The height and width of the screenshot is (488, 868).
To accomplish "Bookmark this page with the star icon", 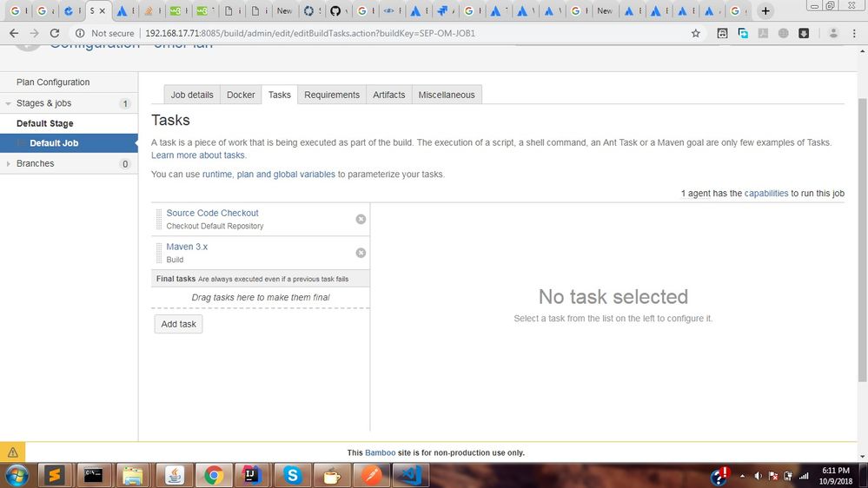I will 695,33.
